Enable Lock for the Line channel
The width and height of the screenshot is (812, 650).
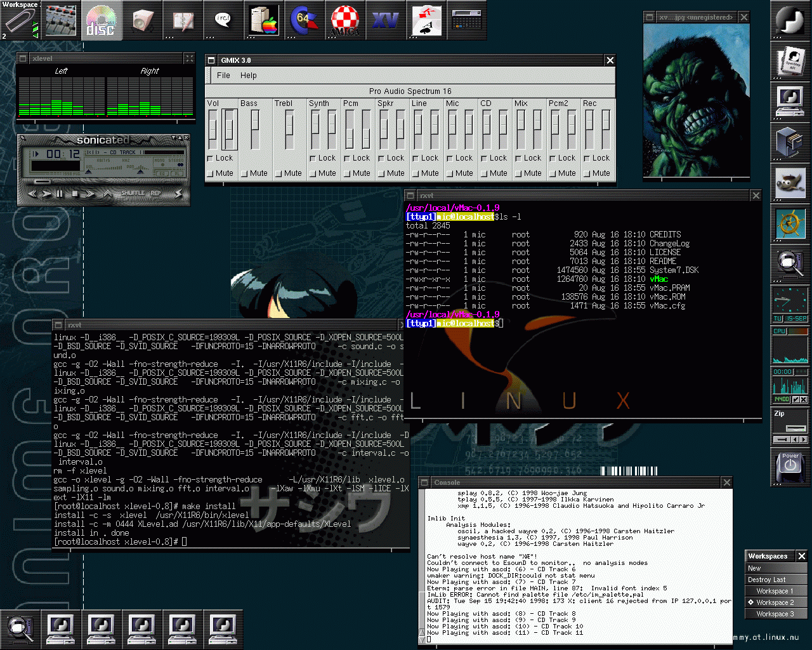tap(416, 158)
